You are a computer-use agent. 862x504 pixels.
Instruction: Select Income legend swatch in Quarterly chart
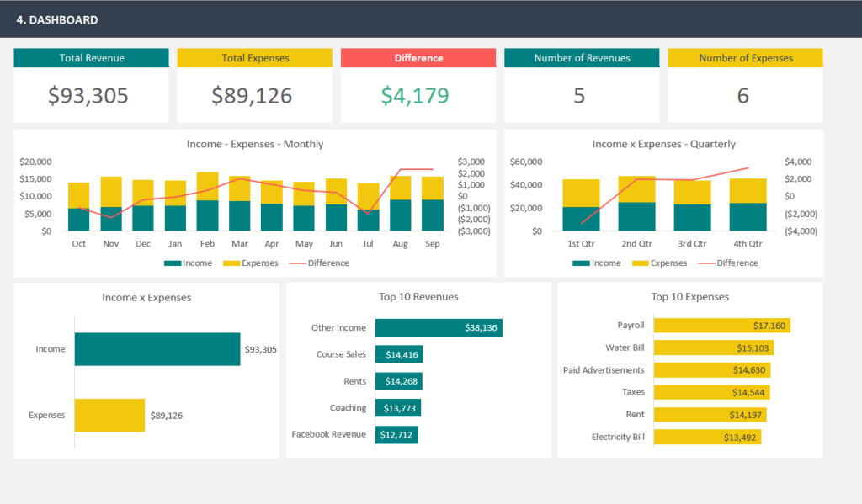point(581,263)
